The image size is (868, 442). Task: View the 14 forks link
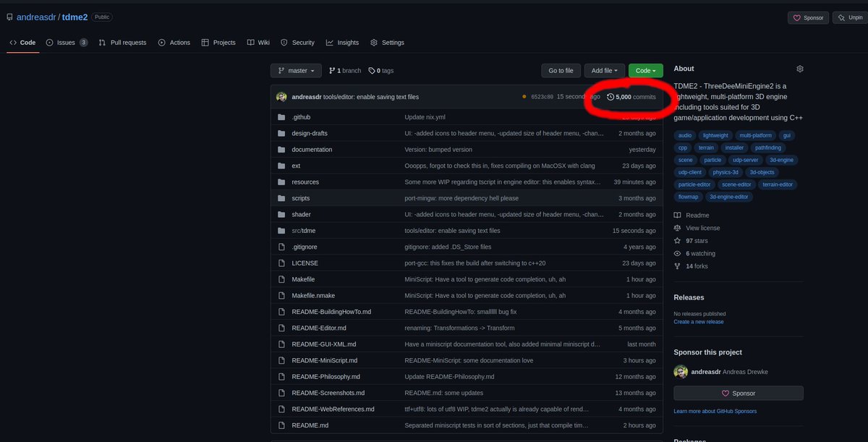pyautogui.click(x=691, y=266)
